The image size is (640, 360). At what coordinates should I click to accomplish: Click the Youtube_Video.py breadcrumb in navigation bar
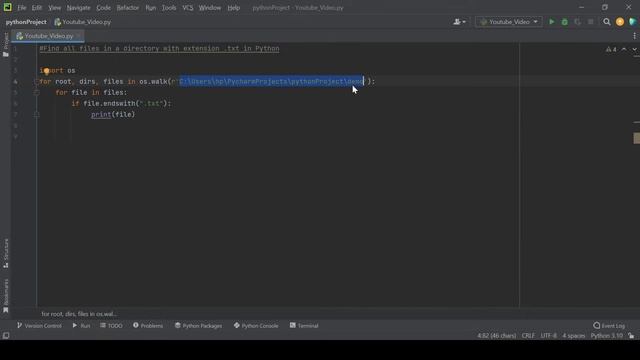82,22
